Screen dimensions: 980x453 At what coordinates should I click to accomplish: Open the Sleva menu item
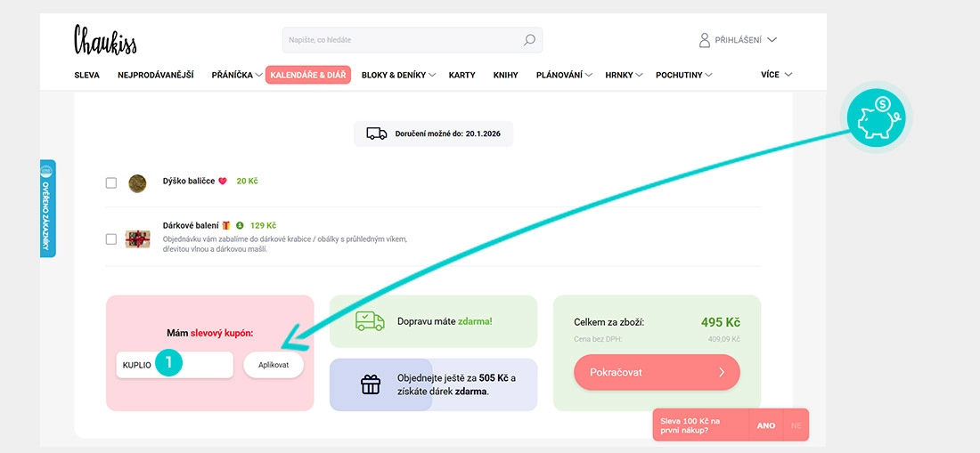coord(87,75)
